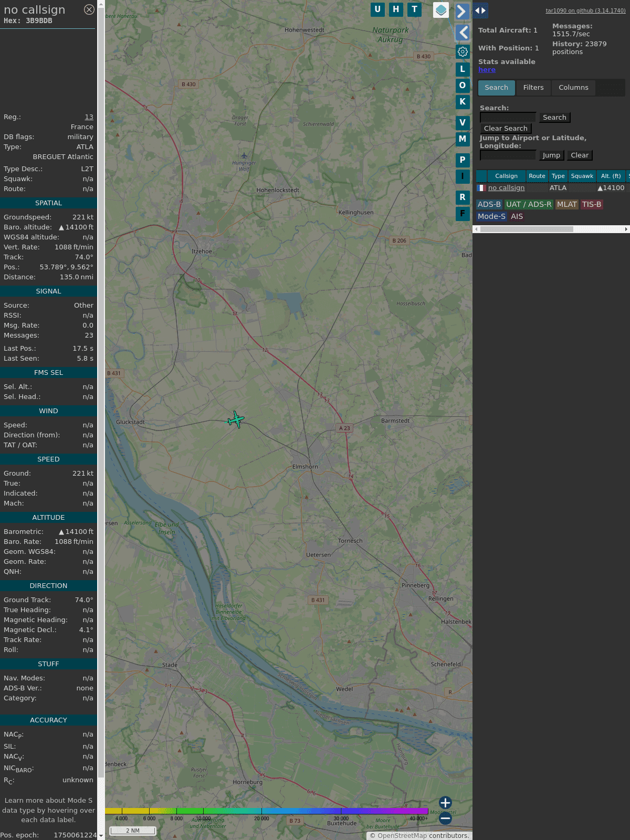Click the Clear button next to Jump
This screenshot has width=630, height=840.
pos(580,155)
